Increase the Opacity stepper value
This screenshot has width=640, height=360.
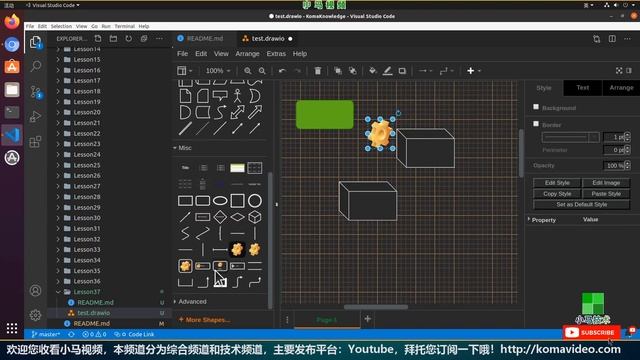point(627,163)
